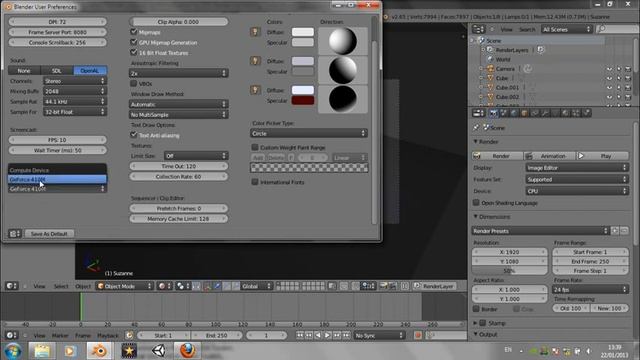Open the timeline Marker menu
The image size is (640, 360).
point(60,336)
